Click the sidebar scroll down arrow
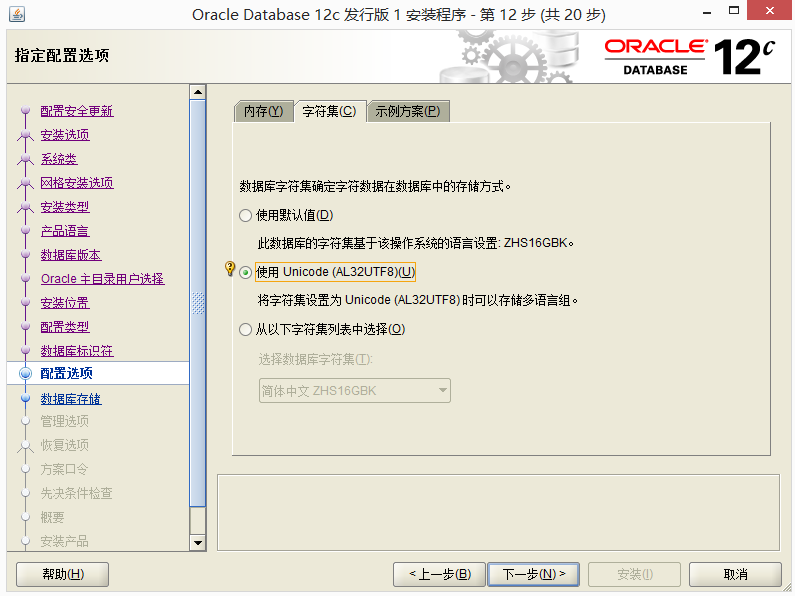 pos(198,543)
